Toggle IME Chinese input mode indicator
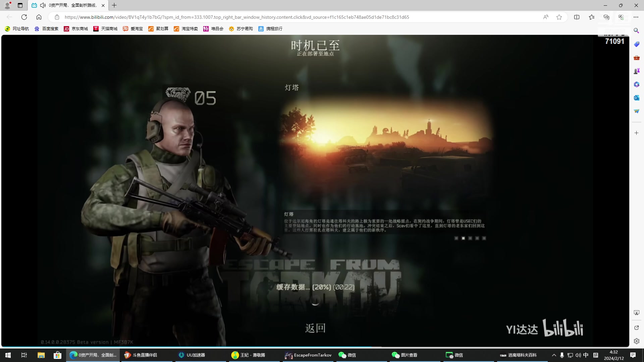Viewport: 644px width, 362px height. tap(586, 355)
